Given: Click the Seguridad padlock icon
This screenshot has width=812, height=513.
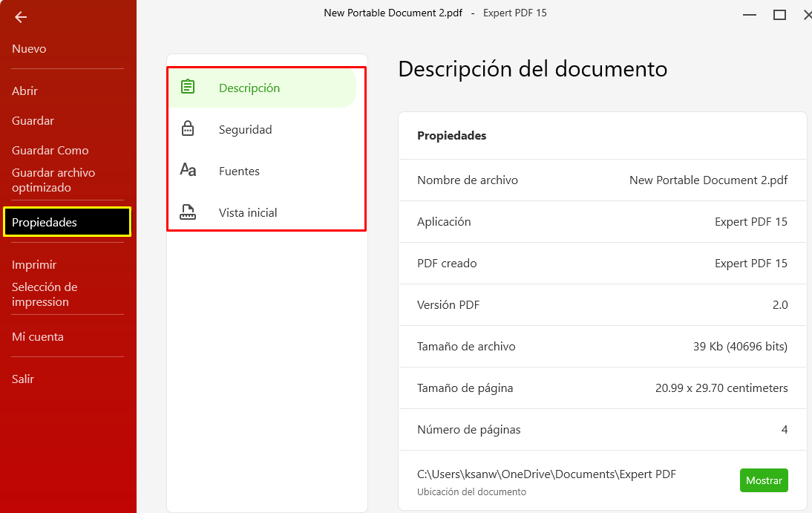Looking at the screenshot, I should pyautogui.click(x=188, y=128).
